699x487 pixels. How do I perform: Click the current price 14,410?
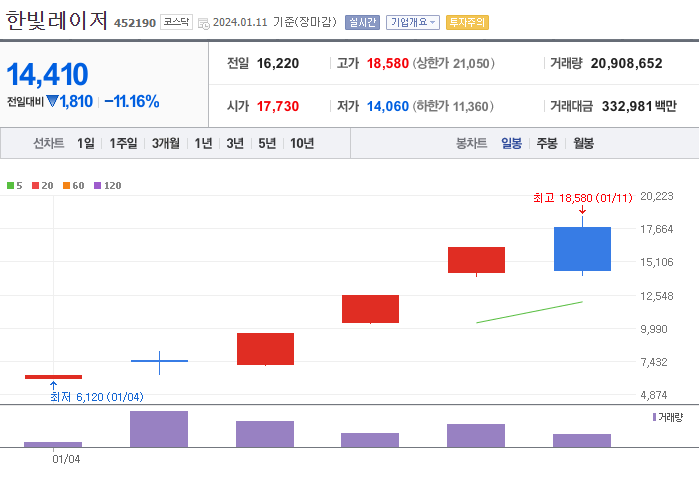47,74
